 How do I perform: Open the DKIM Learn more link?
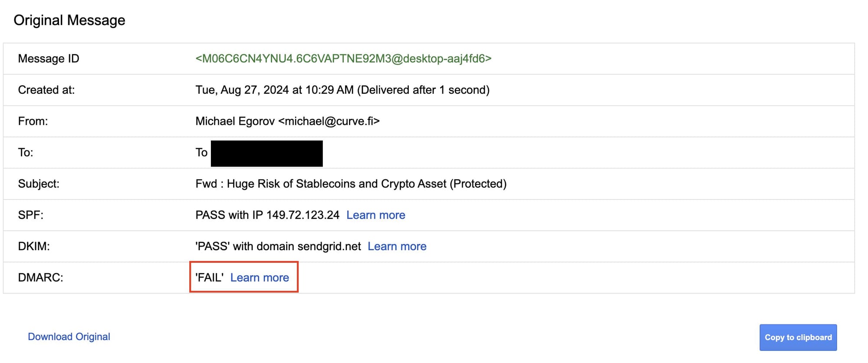[x=397, y=246]
